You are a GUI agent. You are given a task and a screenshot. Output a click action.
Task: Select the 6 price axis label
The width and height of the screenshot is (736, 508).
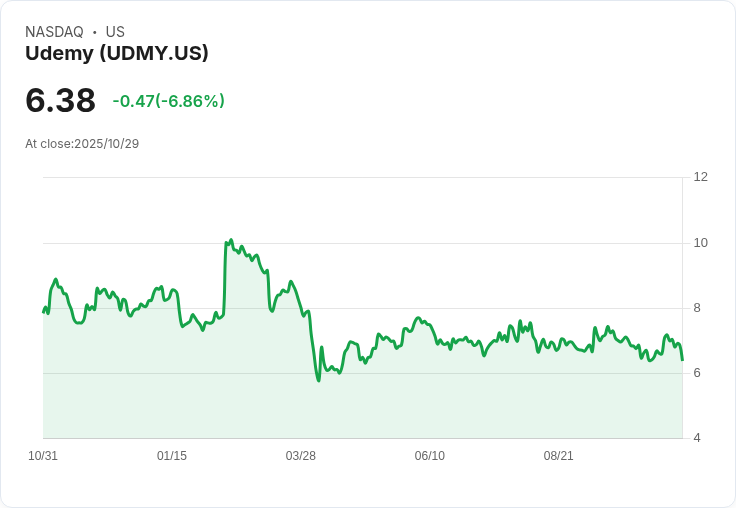point(697,373)
